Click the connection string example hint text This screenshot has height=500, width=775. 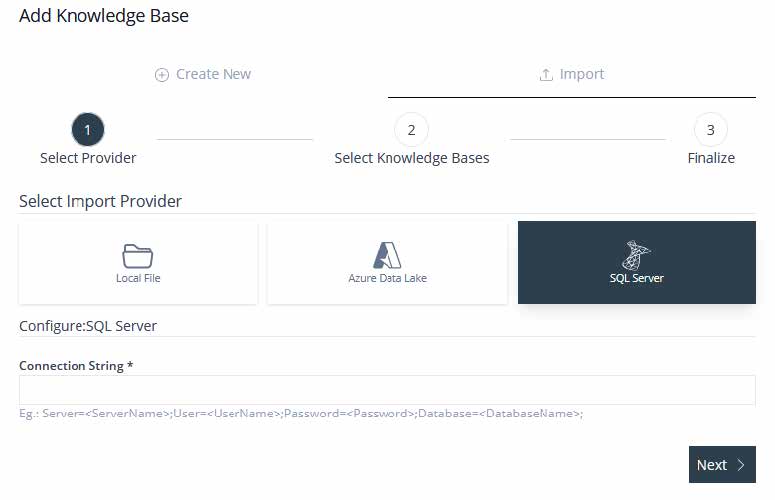[x=301, y=414]
